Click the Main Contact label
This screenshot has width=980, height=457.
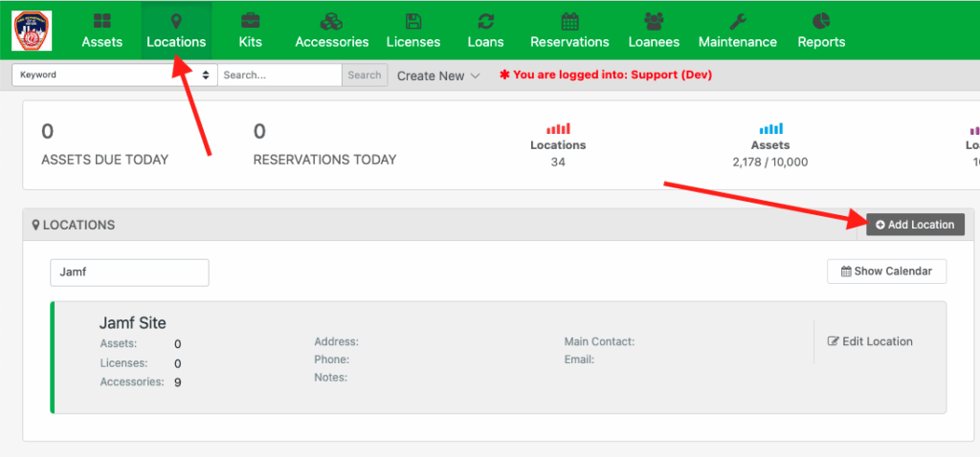599,342
